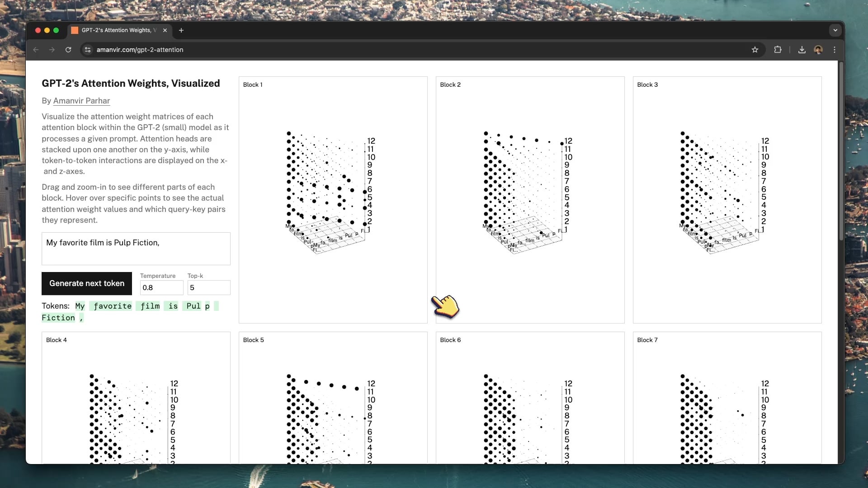The height and width of the screenshot is (488, 868).
Task: Click the 'favorite' token chip
Action: [111, 306]
